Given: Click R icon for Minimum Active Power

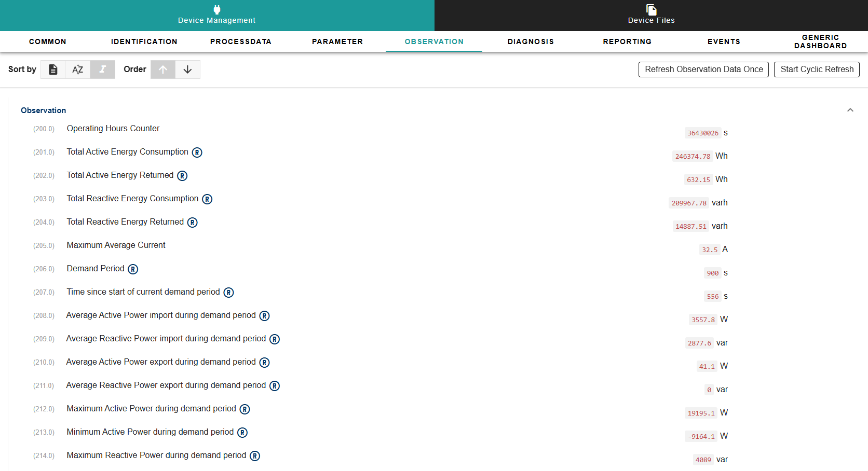Looking at the screenshot, I should pyautogui.click(x=242, y=433).
